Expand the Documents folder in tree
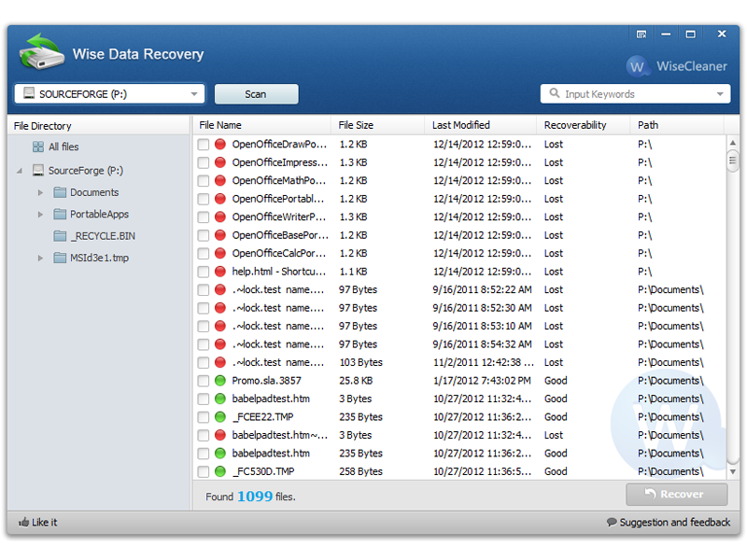747x560 pixels. coord(40,193)
